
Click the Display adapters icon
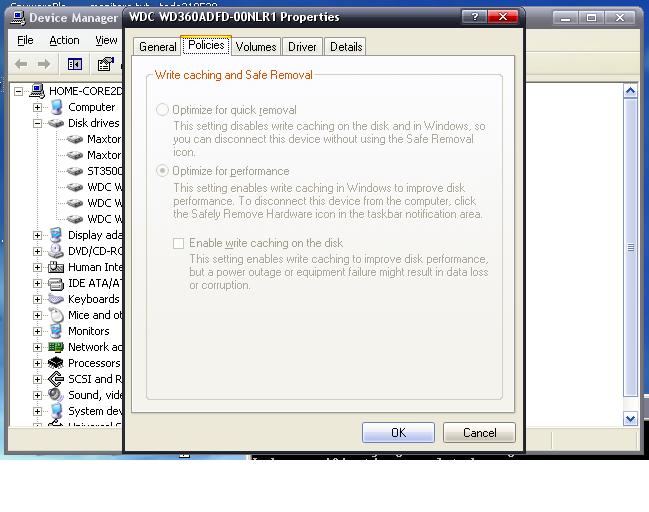[x=56, y=235]
